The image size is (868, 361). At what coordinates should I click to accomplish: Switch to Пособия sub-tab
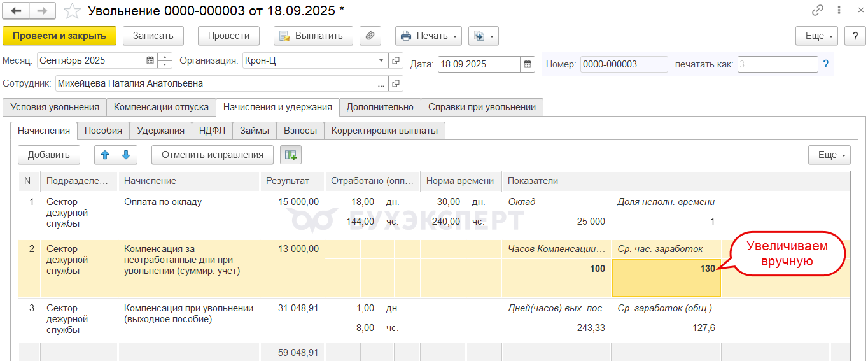[x=103, y=131]
